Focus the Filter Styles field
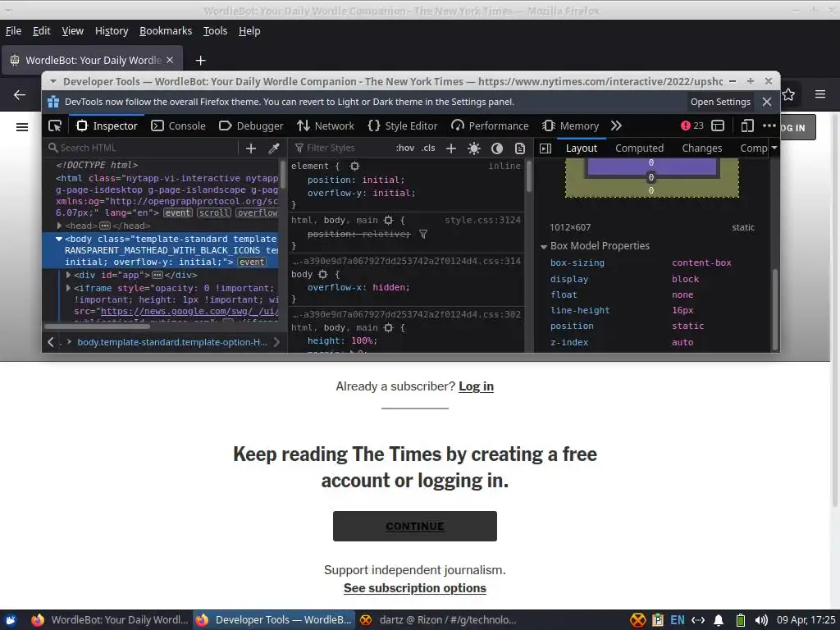 pos(342,148)
